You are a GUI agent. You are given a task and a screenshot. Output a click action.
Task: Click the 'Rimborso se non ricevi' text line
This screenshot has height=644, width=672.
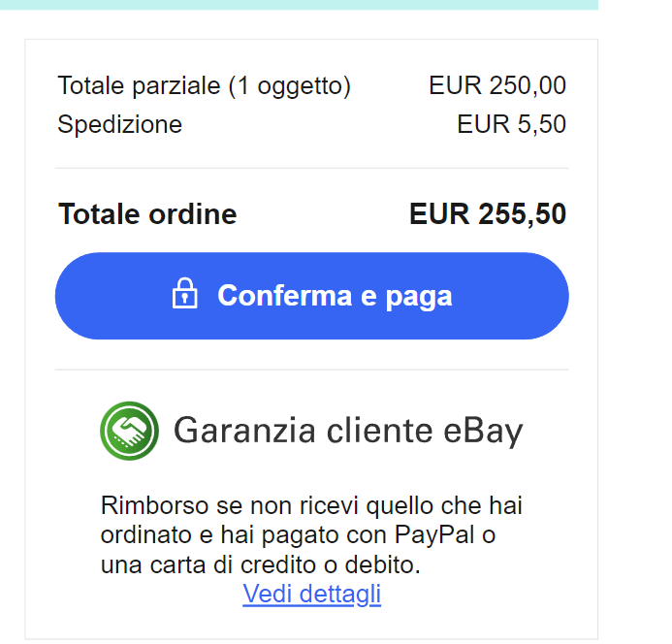click(x=229, y=505)
